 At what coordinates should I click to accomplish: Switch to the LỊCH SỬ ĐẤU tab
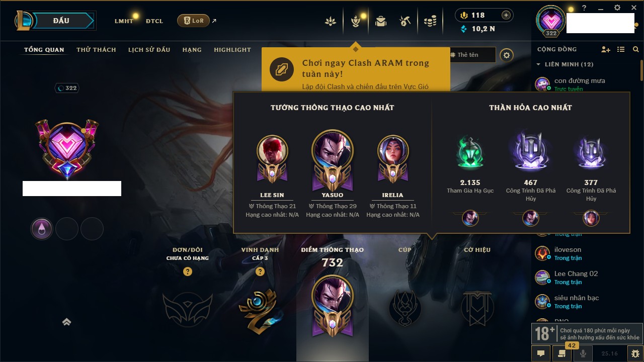coord(149,50)
